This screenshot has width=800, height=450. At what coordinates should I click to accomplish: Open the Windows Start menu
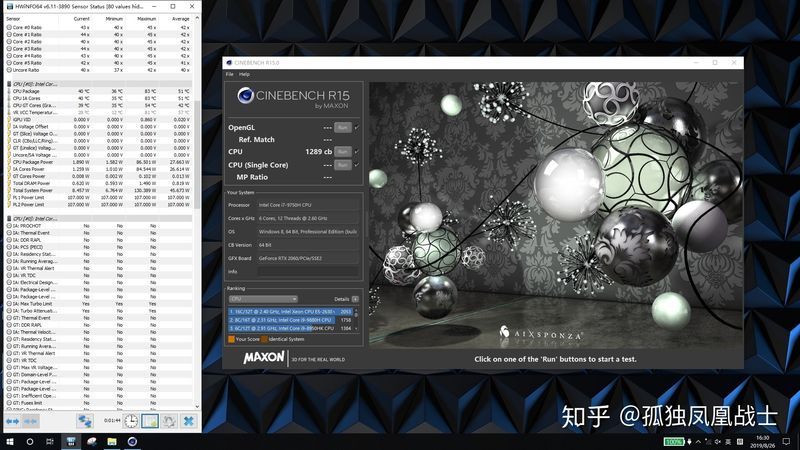click(10, 441)
